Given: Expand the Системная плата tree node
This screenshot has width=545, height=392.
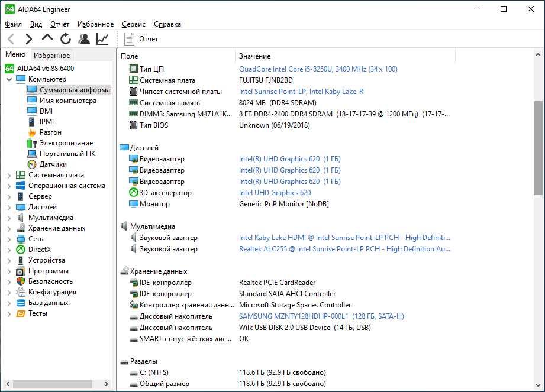Looking at the screenshot, I should (x=9, y=176).
